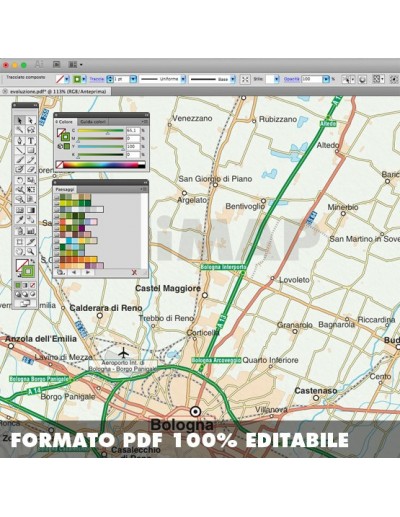The width and height of the screenshot is (400, 517).
Task: Select the Paintbrush tool
Action: [x=20, y=160]
